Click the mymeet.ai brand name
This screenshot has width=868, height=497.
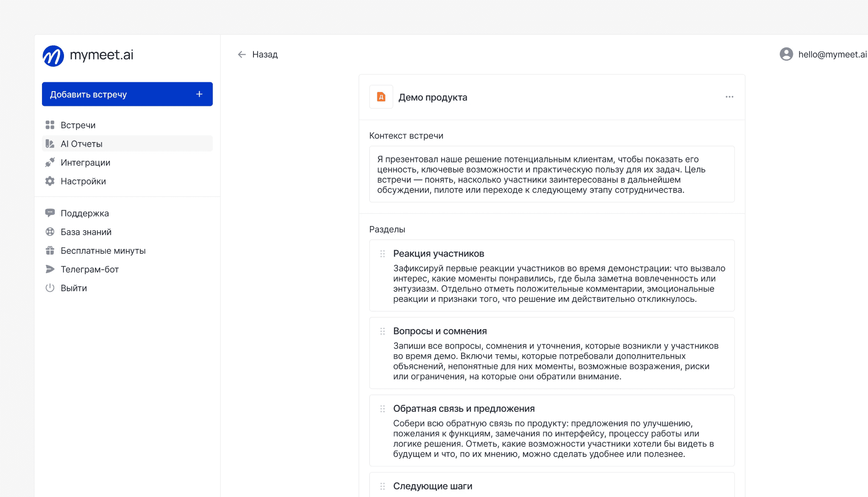[101, 55]
